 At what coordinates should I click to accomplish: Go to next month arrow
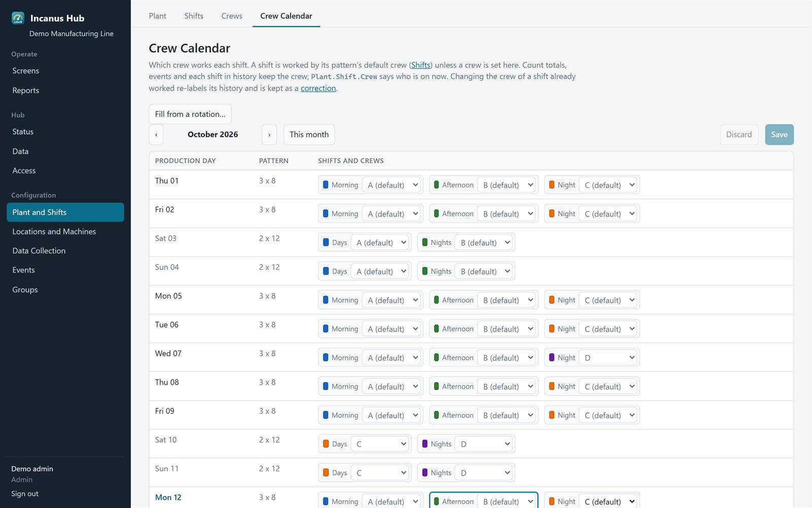(269, 135)
